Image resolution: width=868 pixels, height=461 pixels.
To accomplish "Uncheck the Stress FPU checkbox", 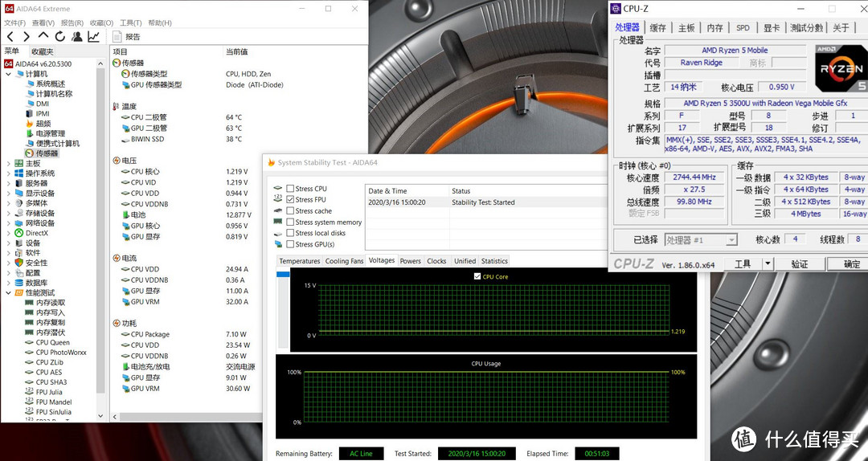I will click(x=290, y=200).
